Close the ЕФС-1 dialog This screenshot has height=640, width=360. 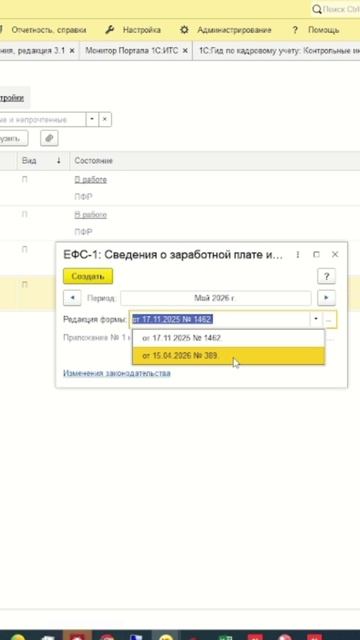click(x=335, y=255)
